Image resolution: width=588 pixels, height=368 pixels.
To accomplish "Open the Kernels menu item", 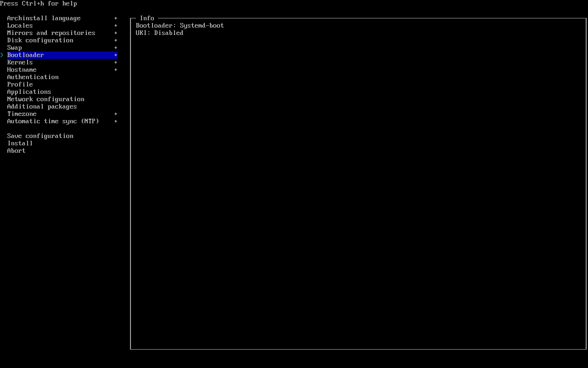I will tap(20, 63).
